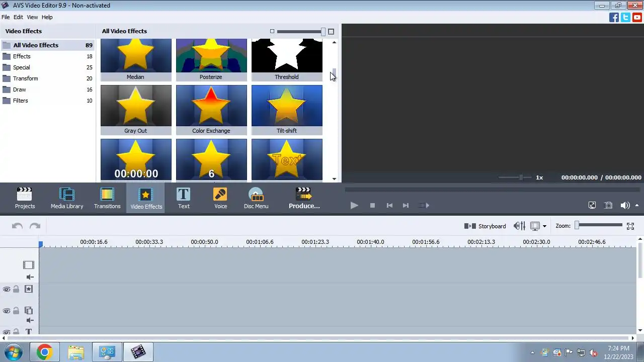This screenshot has width=644, height=362.
Task: Adjust the thumbnail size slider
Action: click(301, 32)
